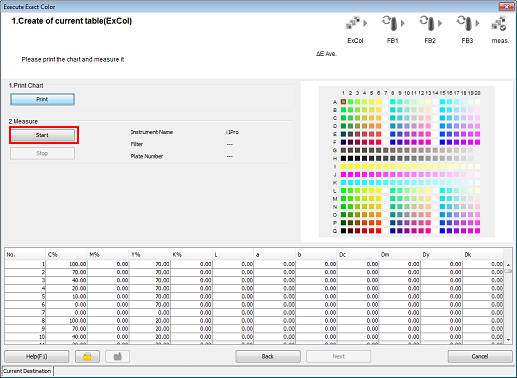
Task: Select table row number 1
Action: click(254, 264)
